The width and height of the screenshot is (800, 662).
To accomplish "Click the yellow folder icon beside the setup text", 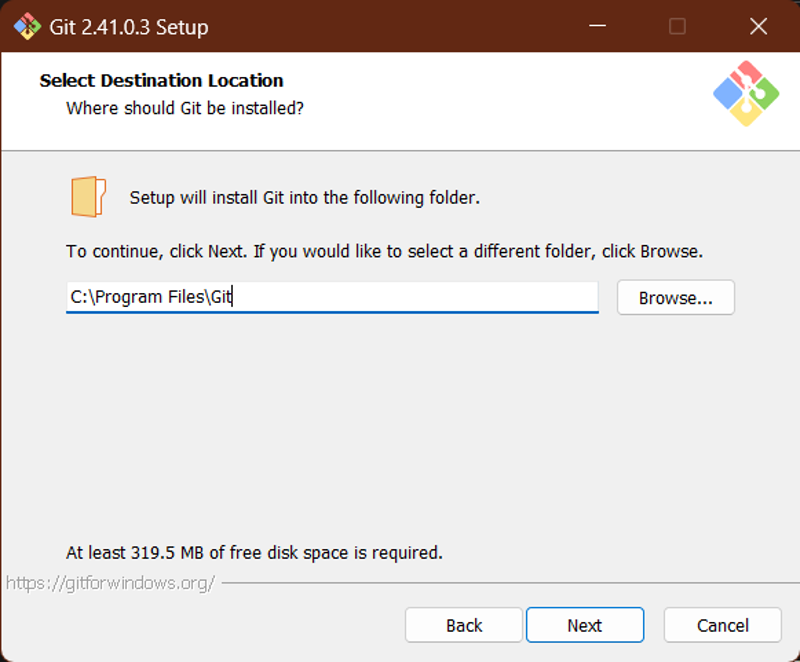I will [x=88, y=197].
